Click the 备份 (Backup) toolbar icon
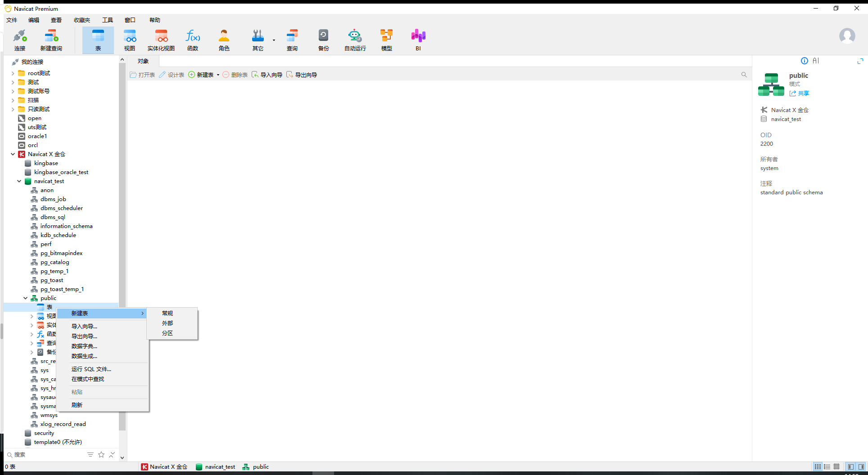 pyautogui.click(x=324, y=40)
